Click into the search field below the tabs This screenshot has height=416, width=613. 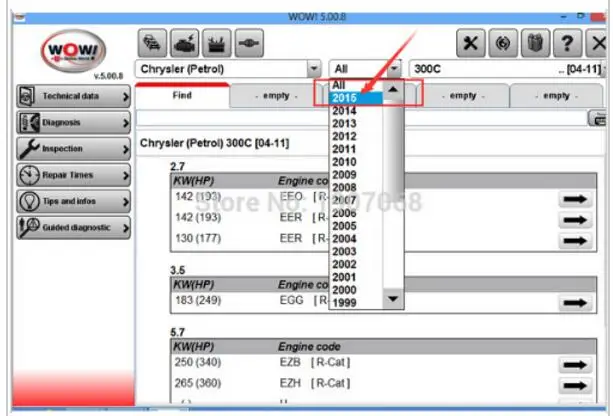click(x=361, y=118)
